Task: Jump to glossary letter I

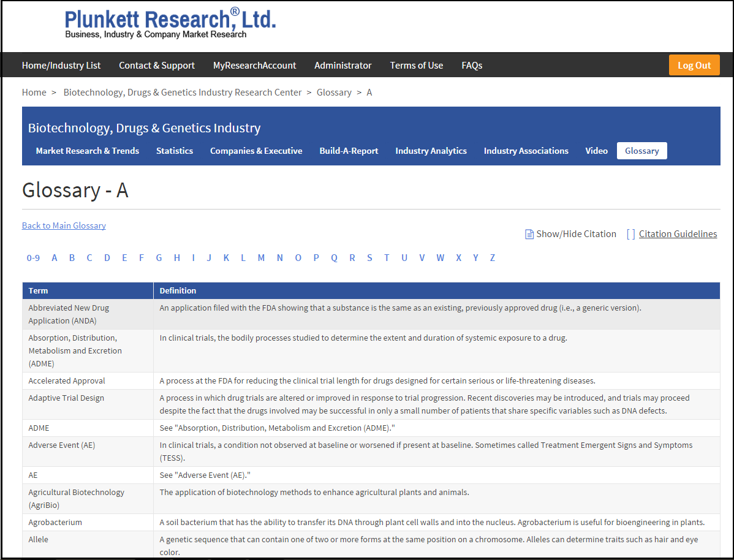Action: pos(194,258)
